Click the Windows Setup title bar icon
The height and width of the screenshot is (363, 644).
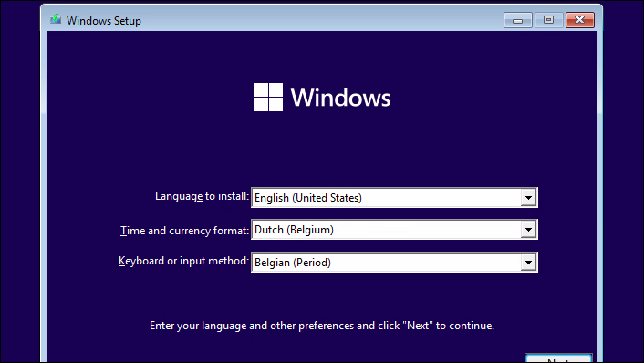point(56,19)
